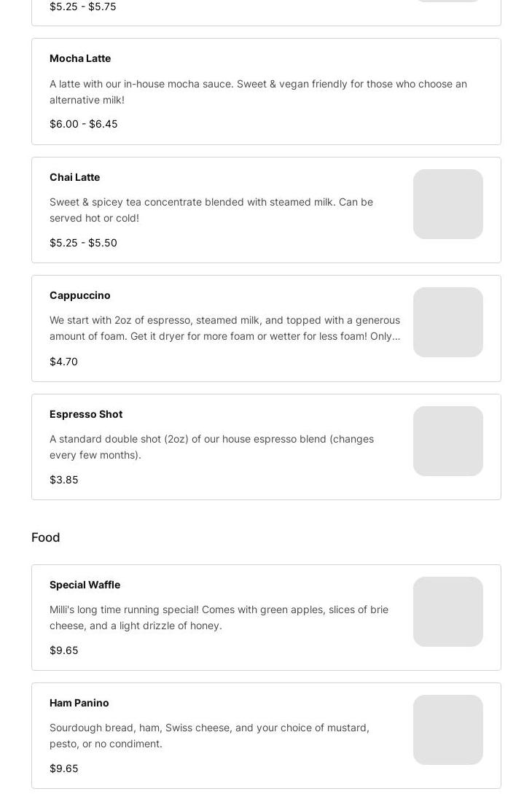Screen dimensions: 532x794
Task: Click the Chai Latte item title
Action: pos(74,177)
